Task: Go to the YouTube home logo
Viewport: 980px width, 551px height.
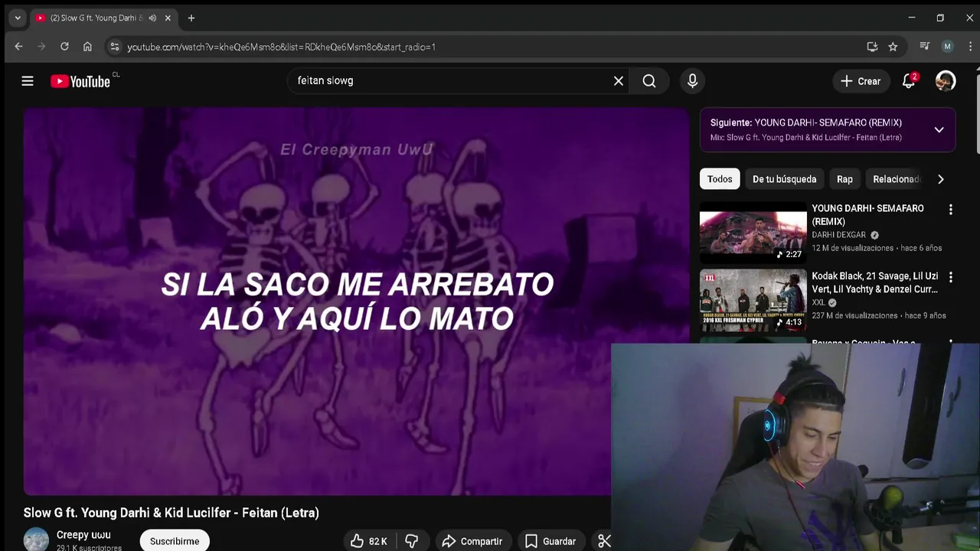Action: tap(80, 81)
